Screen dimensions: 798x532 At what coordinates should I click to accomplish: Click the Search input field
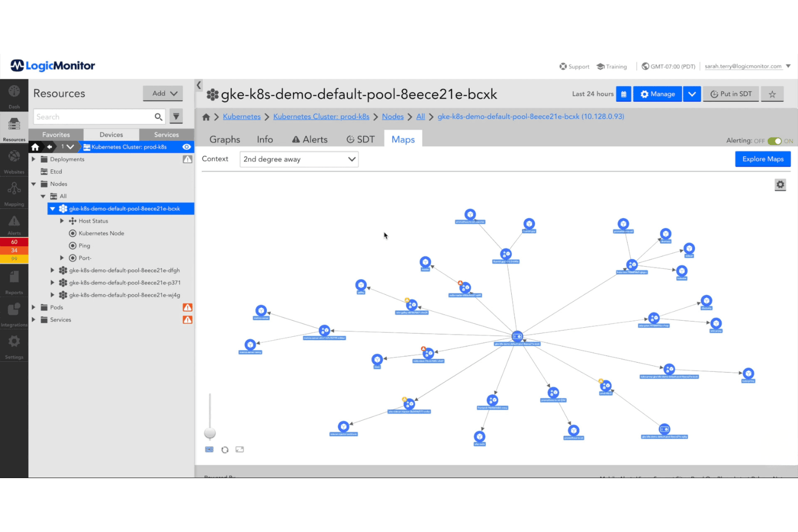click(99, 116)
